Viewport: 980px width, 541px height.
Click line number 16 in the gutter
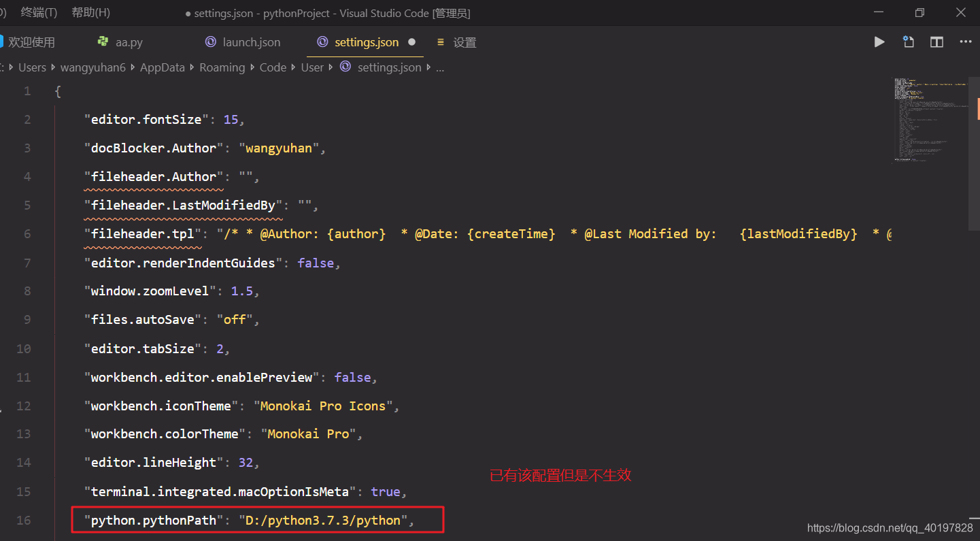point(24,520)
